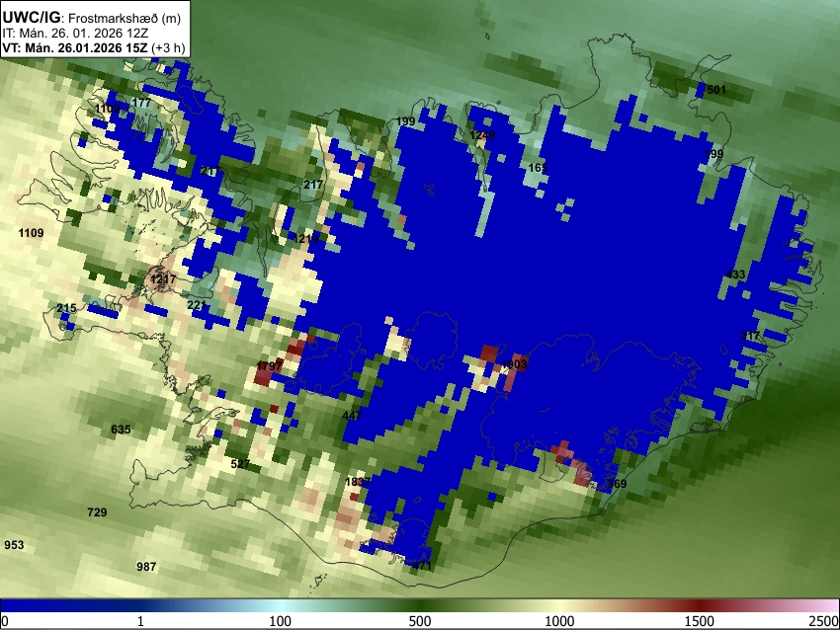Click the map value label 369

pos(617,484)
